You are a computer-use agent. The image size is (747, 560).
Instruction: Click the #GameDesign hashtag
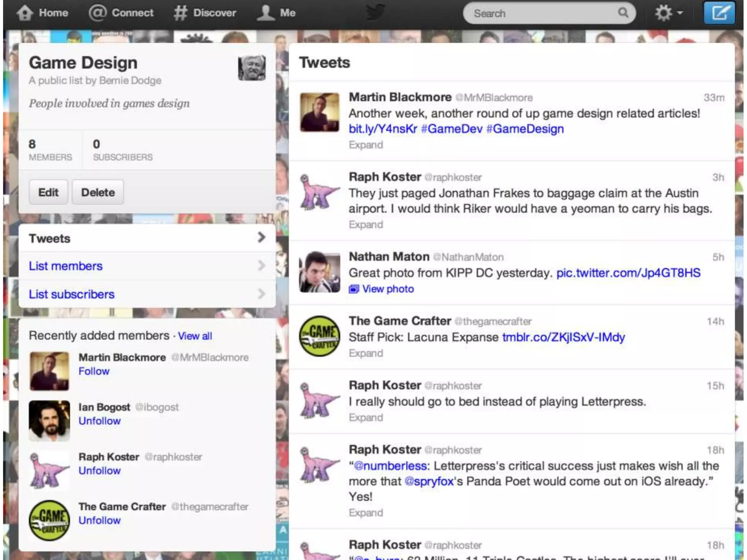point(525,129)
